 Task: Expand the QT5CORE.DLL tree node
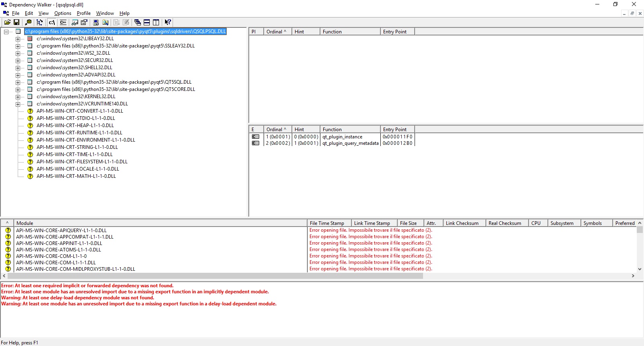[18, 90]
